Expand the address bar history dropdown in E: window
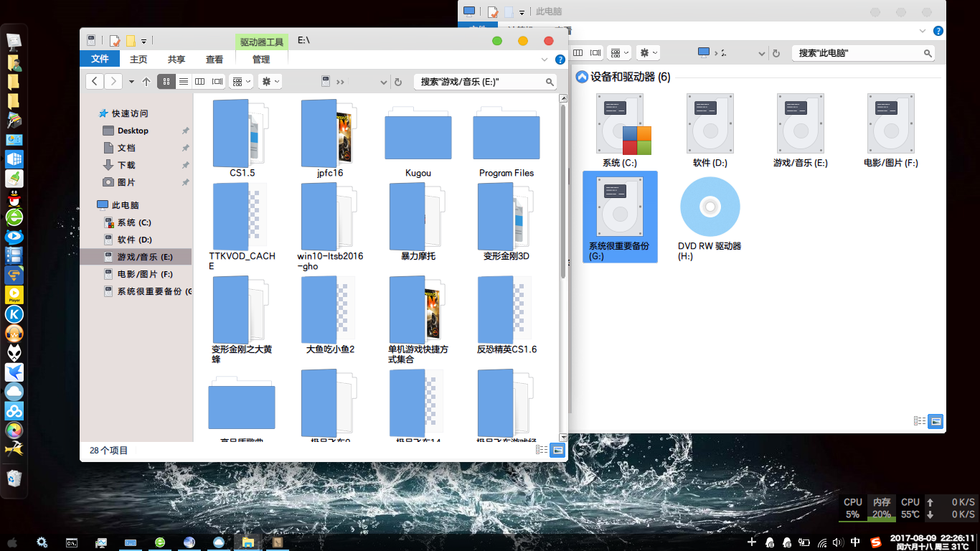Image resolution: width=980 pixels, height=551 pixels. (x=384, y=82)
